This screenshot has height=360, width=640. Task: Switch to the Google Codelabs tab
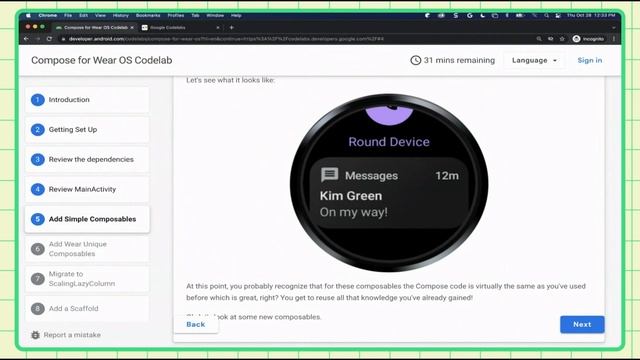tap(180, 27)
